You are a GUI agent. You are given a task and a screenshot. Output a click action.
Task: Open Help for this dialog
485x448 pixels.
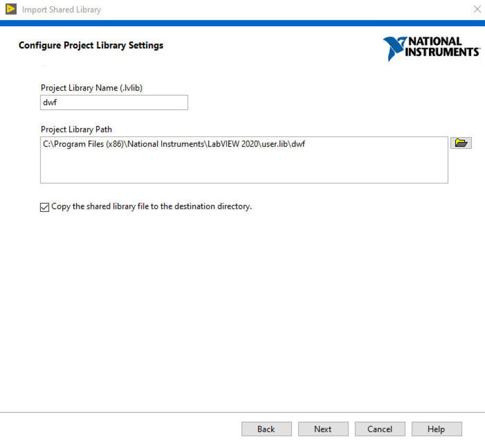437,429
